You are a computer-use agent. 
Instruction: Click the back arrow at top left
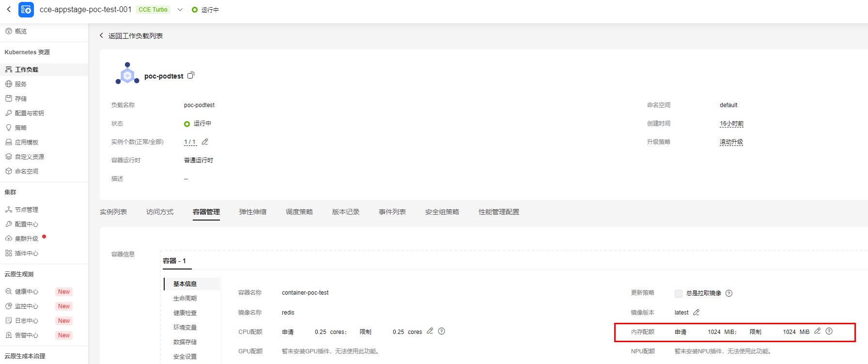click(9, 9)
